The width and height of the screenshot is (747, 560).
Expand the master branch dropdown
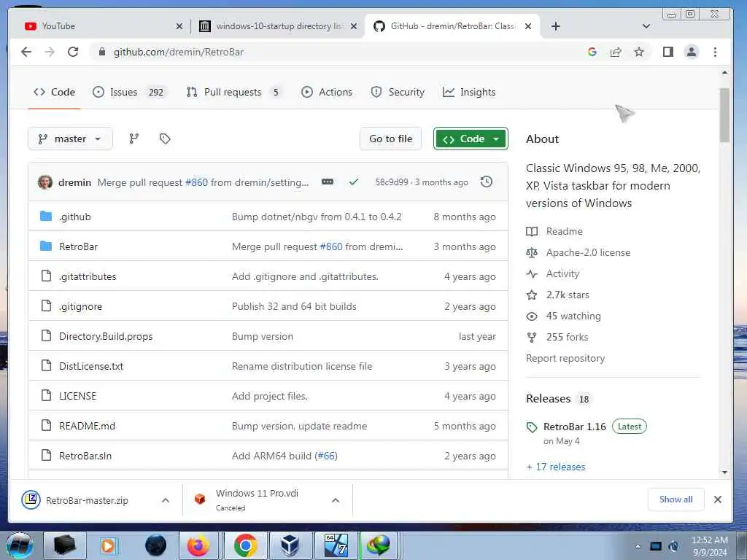(71, 139)
